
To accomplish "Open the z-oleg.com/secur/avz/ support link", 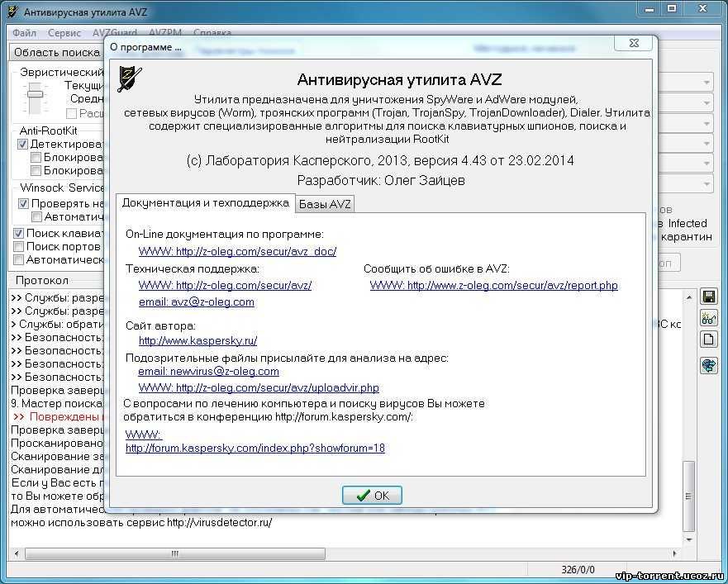I will (x=225, y=285).
